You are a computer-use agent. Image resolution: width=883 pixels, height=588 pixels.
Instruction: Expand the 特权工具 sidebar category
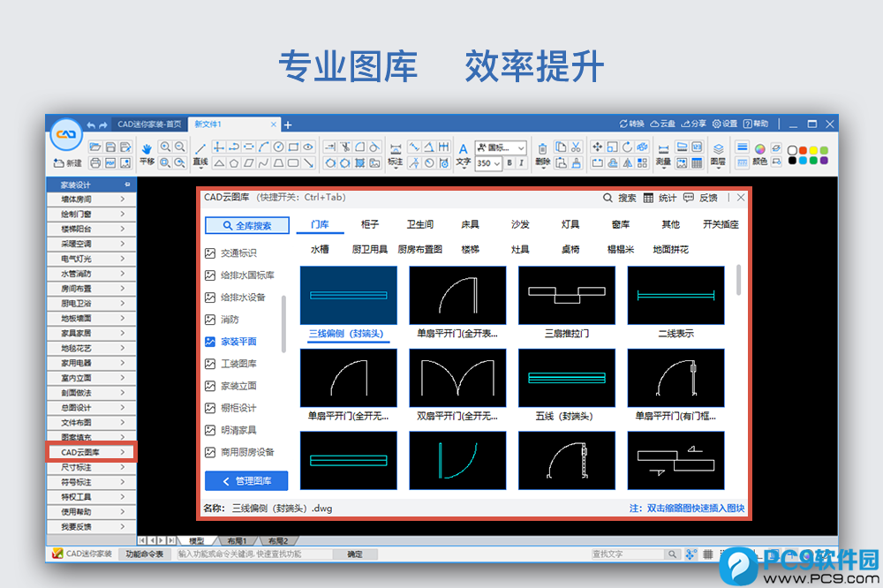[91, 497]
